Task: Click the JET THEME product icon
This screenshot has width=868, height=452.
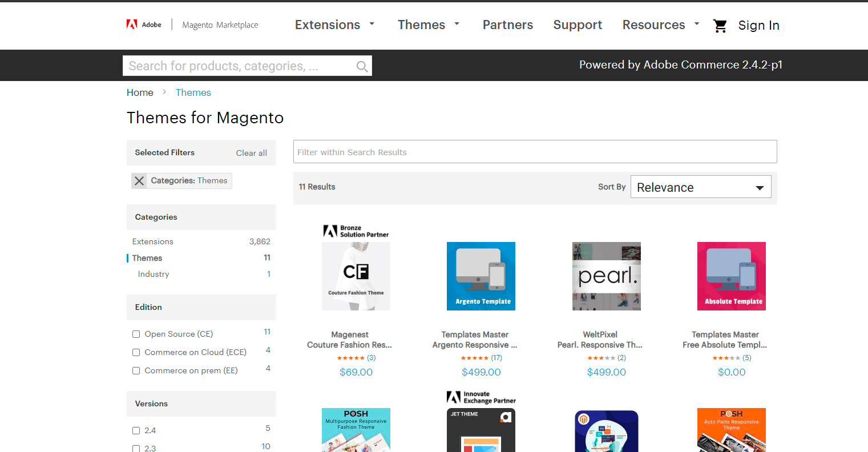Action: point(481,430)
